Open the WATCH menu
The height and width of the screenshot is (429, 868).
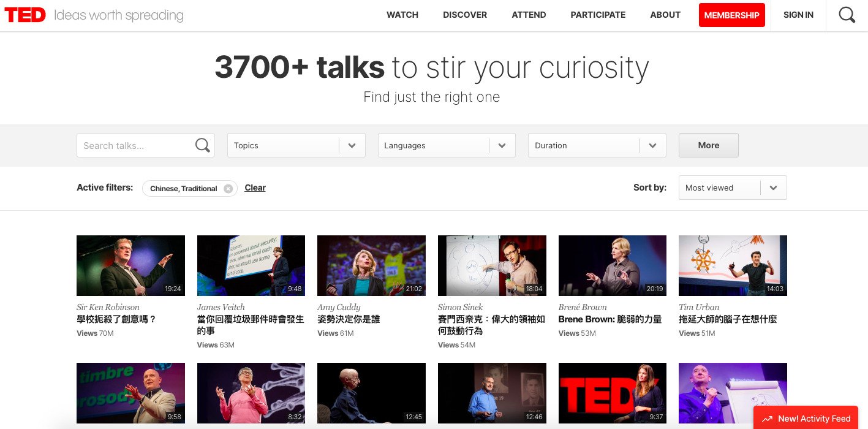point(402,15)
